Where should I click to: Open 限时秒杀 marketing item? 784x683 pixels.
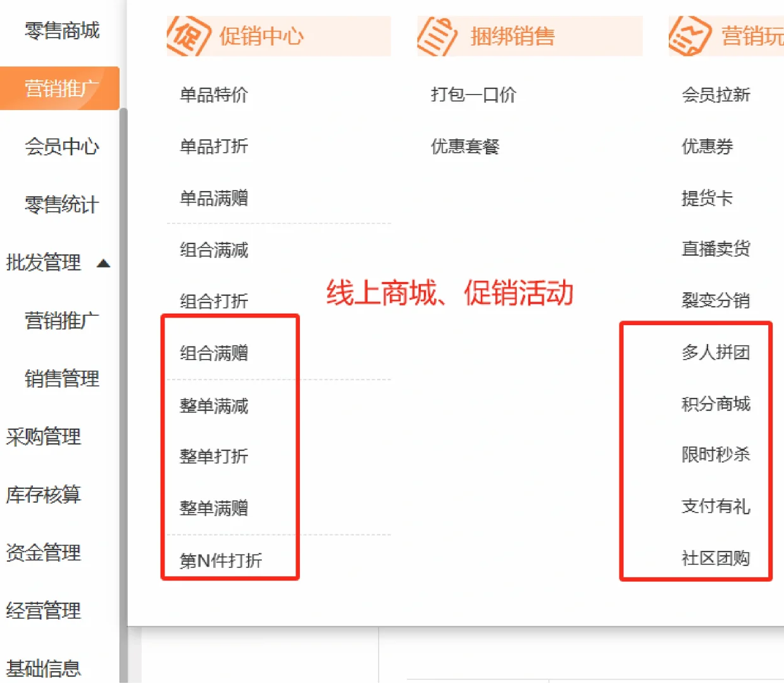point(716,455)
